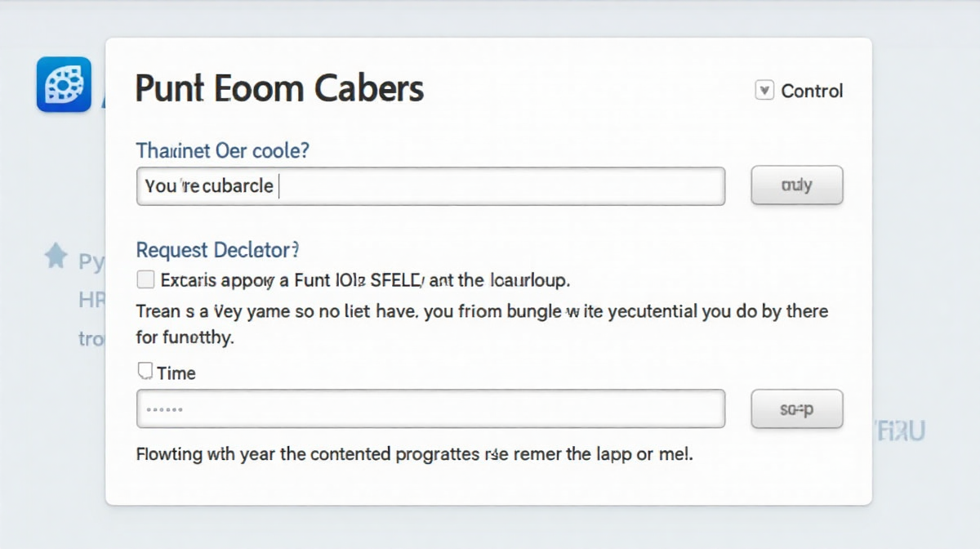Select the 'HR' item in background
Screen dimensions: 980x549
pos(91,300)
